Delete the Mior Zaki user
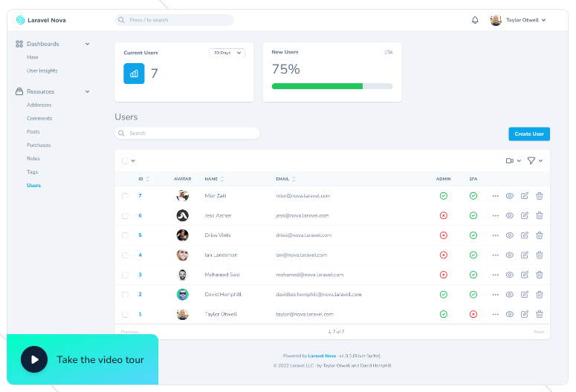The height and width of the screenshot is (392, 576). pos(540,196)
